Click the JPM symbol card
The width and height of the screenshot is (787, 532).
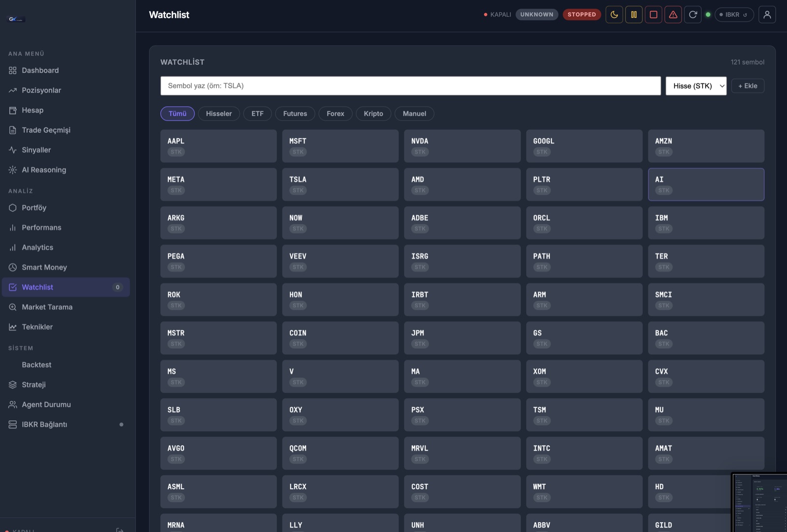[462, 338]
